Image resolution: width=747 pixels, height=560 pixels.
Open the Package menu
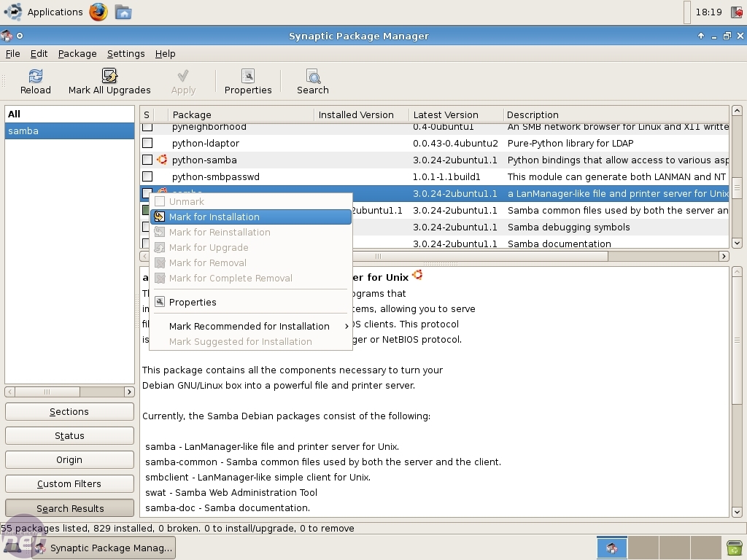coord(77,54)
